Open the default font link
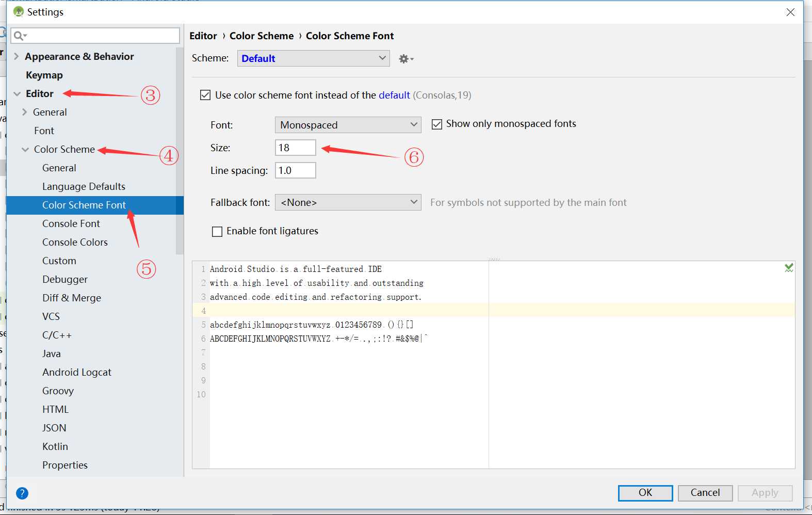Viewport: 812px width, 515px height. point(394,95)
